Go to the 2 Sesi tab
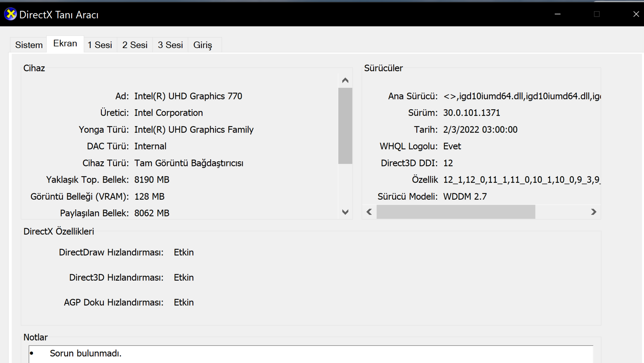The height and width of the screenshot is (363, 644). [x=135, y=45]
